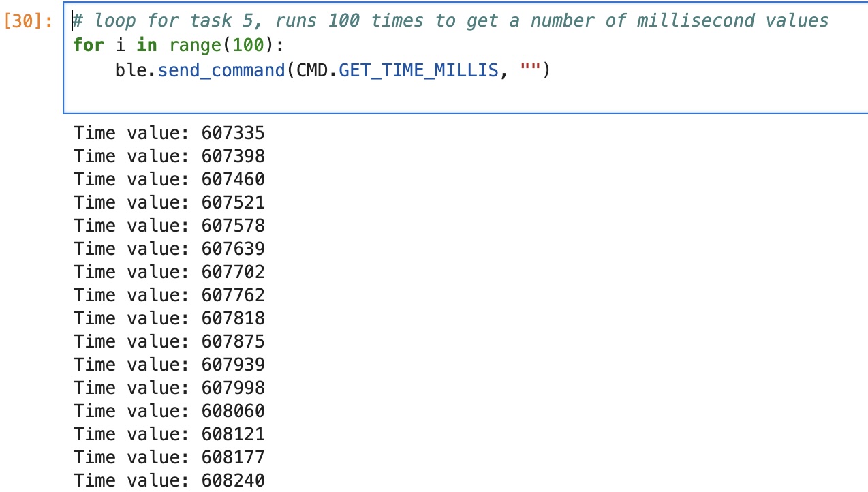Click the output line showing 607578
This screenshot has height=492, width=868.
coord(169,226)
